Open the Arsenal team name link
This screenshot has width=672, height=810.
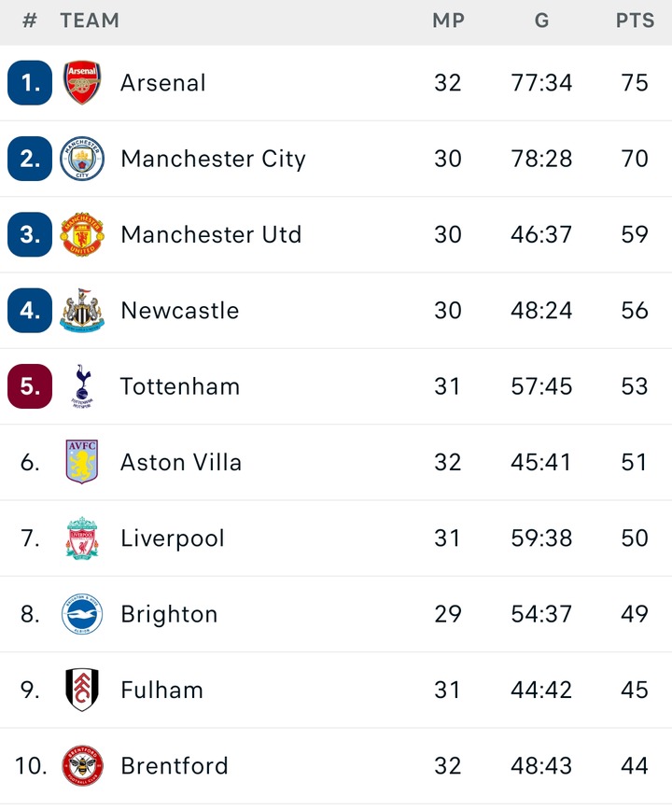(163, 83)
